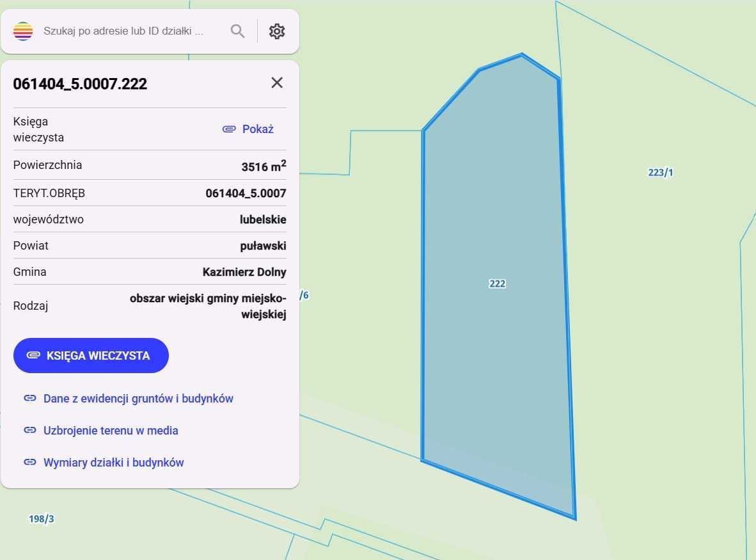
Task: Open Wymiary działki i budynków
Action: point(113,462)
